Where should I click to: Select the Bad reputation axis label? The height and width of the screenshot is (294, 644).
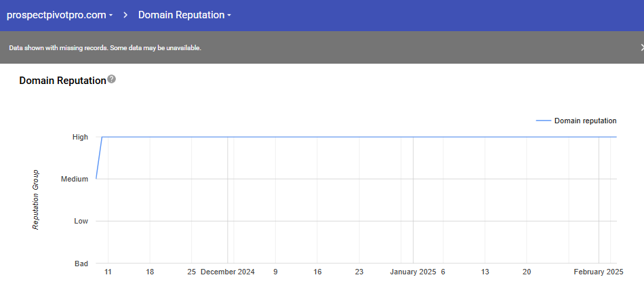point(81,263)
